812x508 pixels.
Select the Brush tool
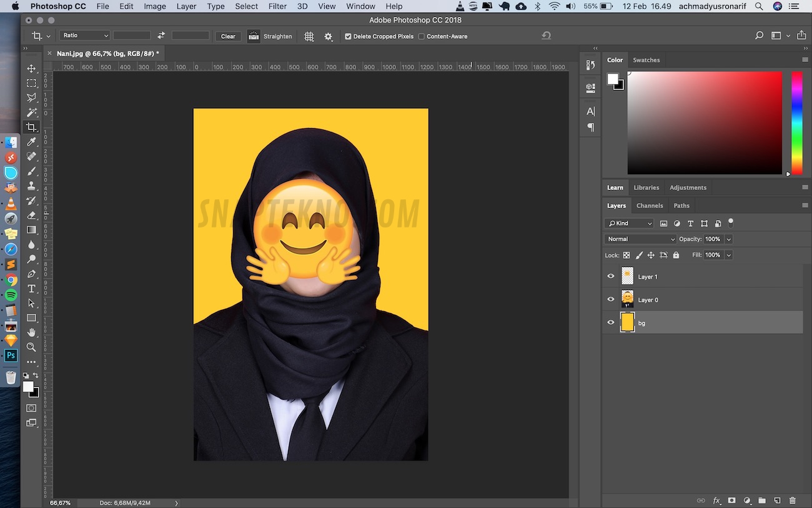click(31, 171)
